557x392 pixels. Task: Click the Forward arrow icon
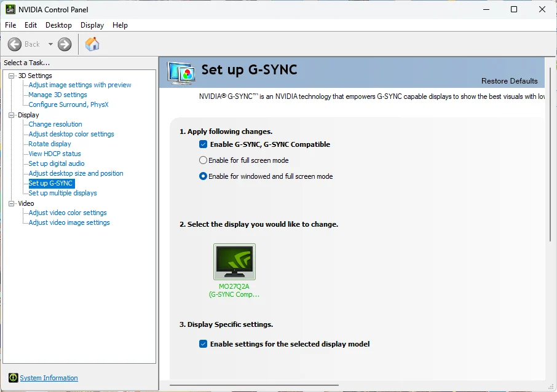(x=65, y=44)
